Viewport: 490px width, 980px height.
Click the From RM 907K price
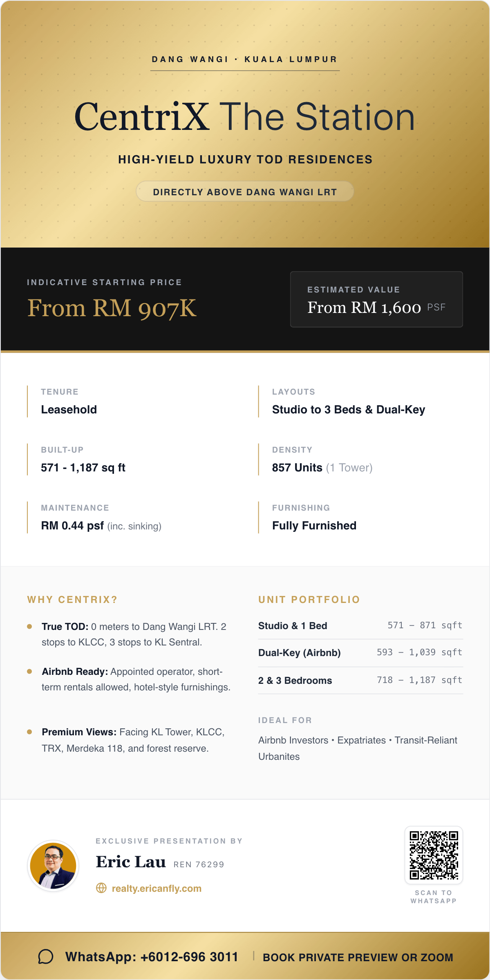(112, 308)
